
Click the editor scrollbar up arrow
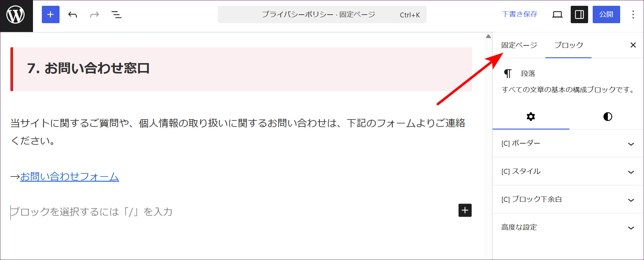(488, 36)
